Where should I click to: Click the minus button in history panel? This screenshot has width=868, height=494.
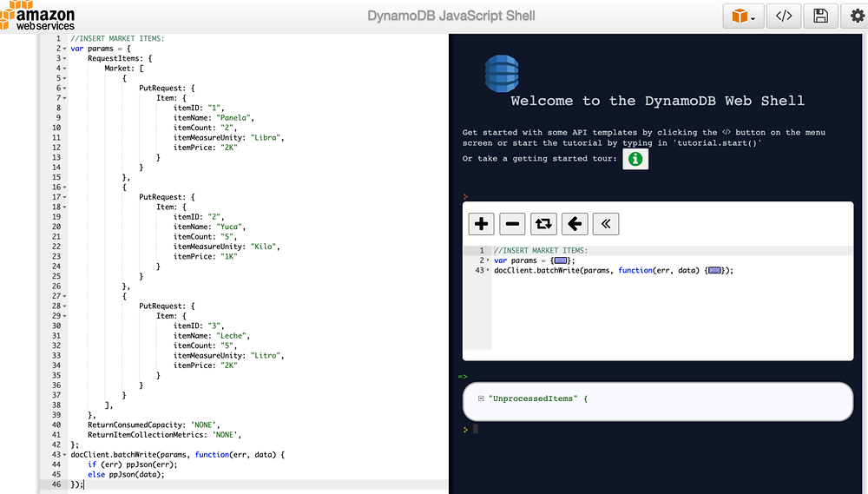512,224
